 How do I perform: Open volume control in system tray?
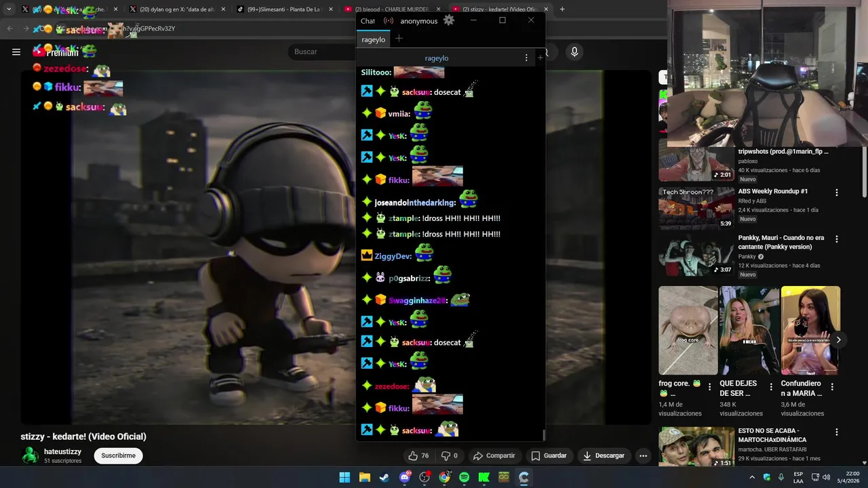(x=827, y=477)
